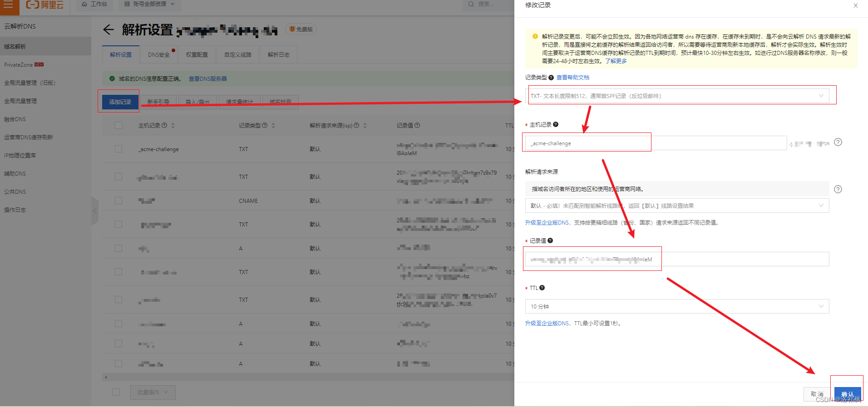Sort by 记录类型 column arrows
This screenshot has height=407, width=868.
273,125
